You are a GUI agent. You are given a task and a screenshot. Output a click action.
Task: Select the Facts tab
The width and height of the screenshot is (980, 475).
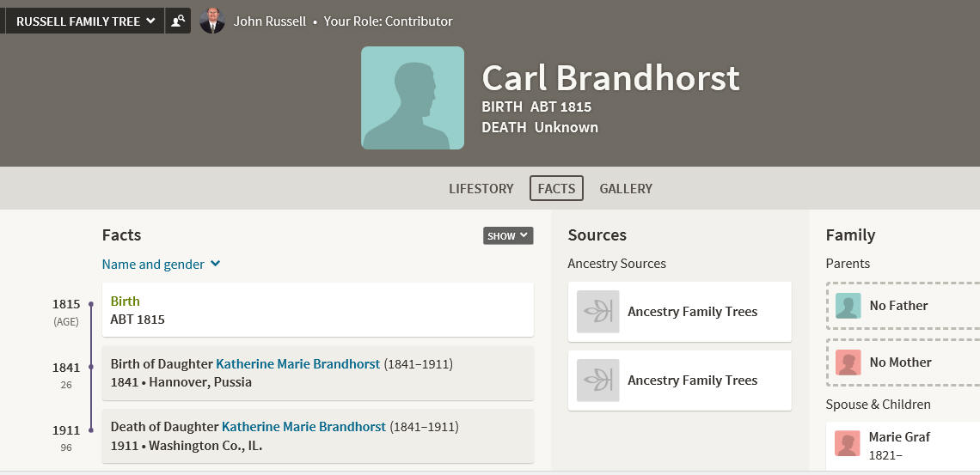coord(556,188)
